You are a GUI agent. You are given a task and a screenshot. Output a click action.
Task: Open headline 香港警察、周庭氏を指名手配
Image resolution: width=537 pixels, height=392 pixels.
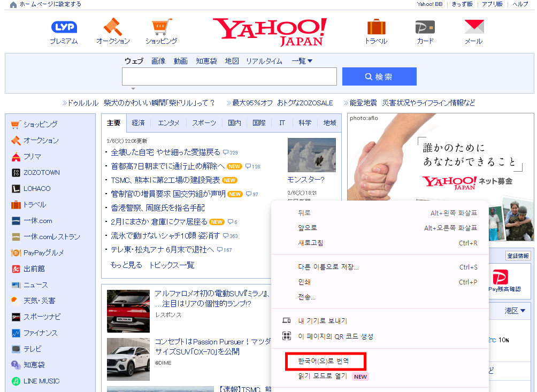158,208
